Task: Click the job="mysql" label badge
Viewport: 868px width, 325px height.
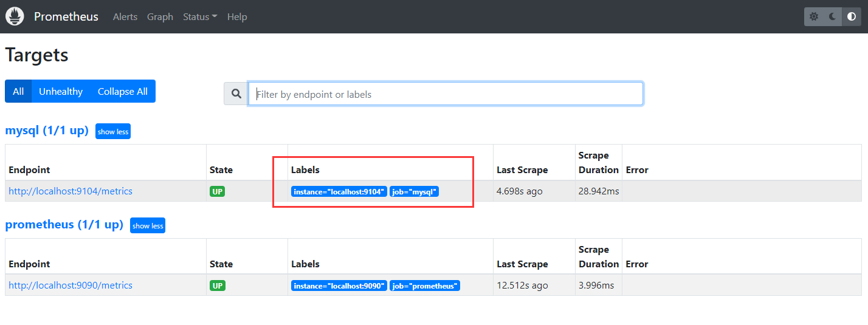Action: pyautogui.click(x=414, y=191)
